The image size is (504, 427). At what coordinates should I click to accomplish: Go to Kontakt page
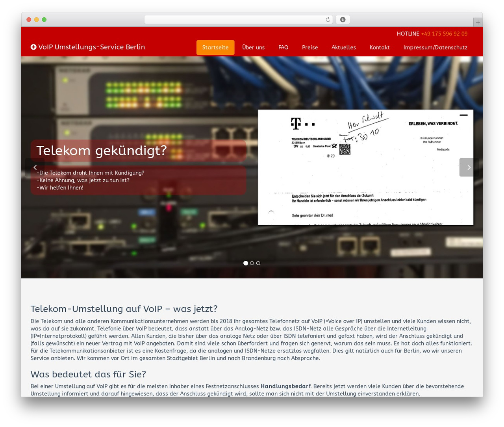click(380, 47)
